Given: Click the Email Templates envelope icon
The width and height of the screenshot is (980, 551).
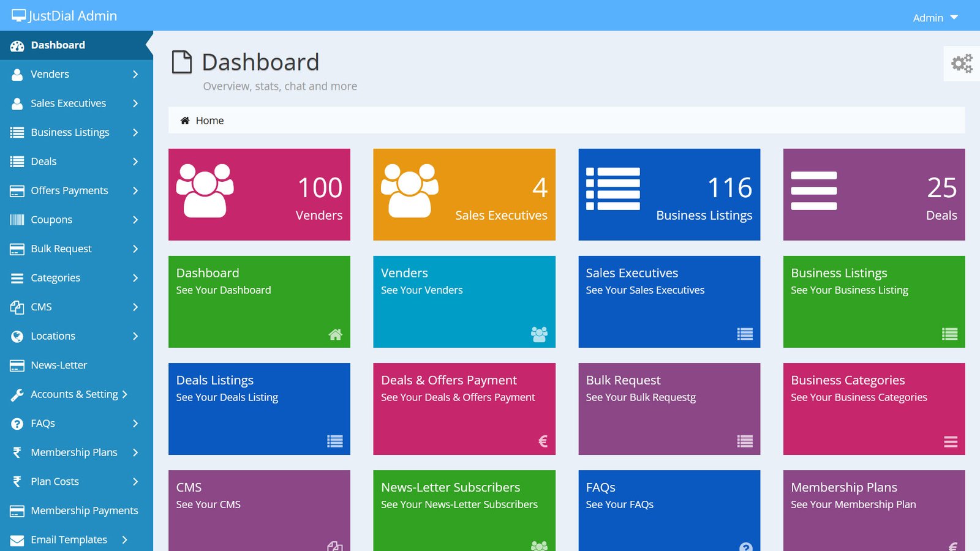Looking at the screenshot, I should coord(17,540).
